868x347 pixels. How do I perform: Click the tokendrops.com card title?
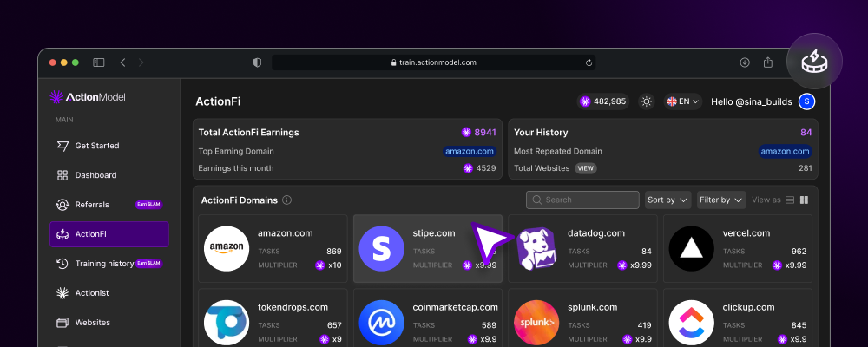click(x=293, y=307)
